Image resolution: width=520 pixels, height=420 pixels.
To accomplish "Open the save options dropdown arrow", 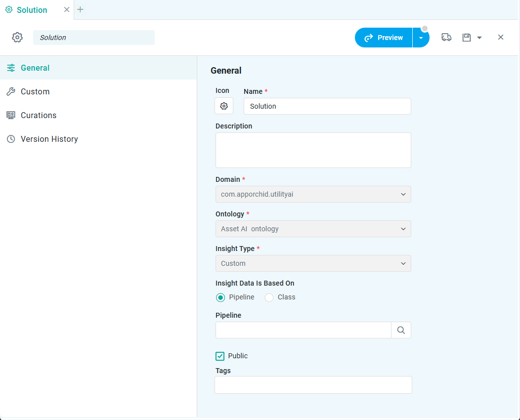I will pos(479,38).
